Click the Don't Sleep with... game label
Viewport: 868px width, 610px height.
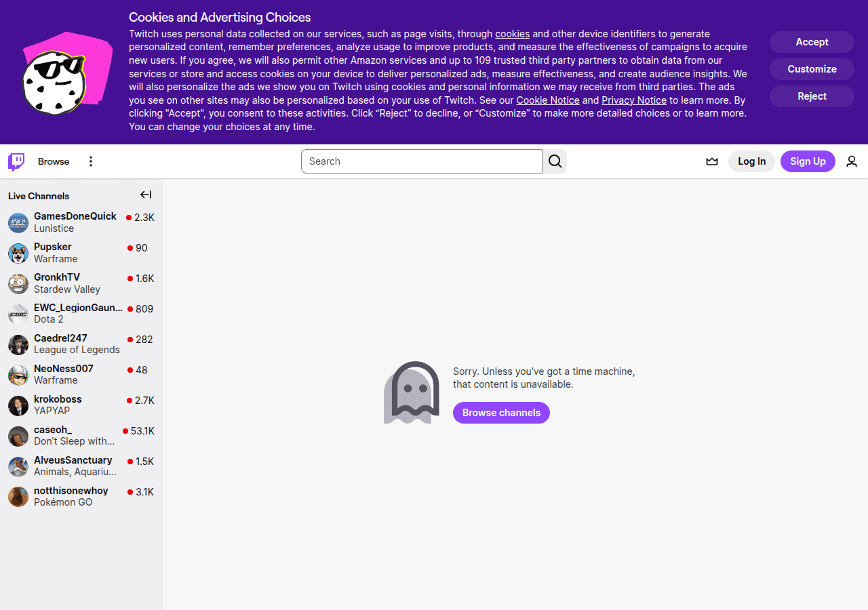tap(75, 441)
